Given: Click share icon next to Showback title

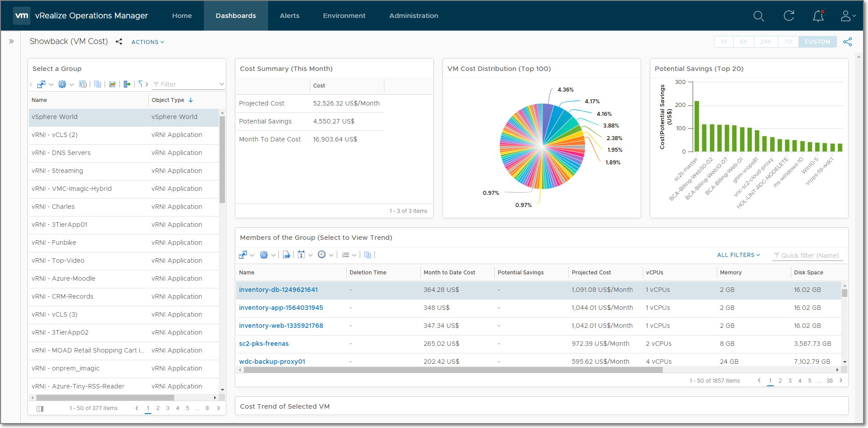Looking at the screenshot, I should click(119, 42).
